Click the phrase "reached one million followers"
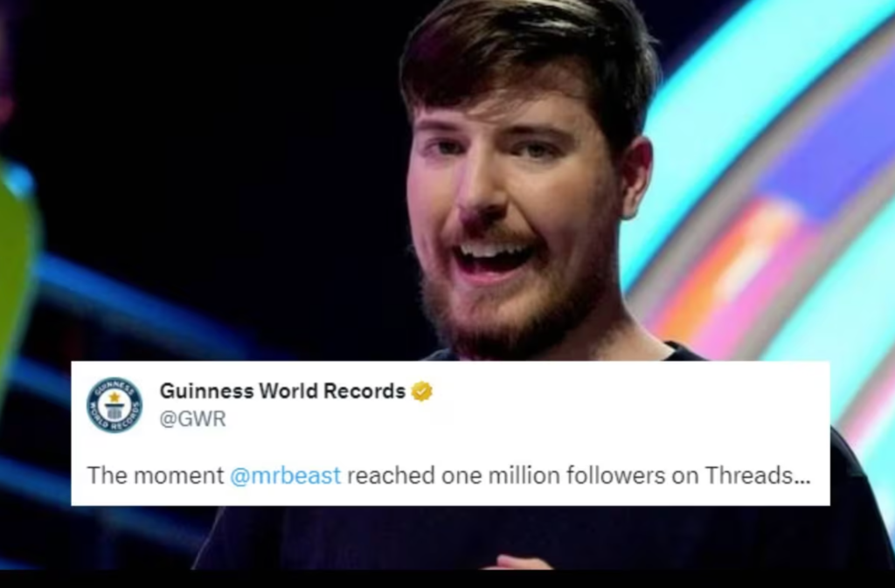 [506, 475]
